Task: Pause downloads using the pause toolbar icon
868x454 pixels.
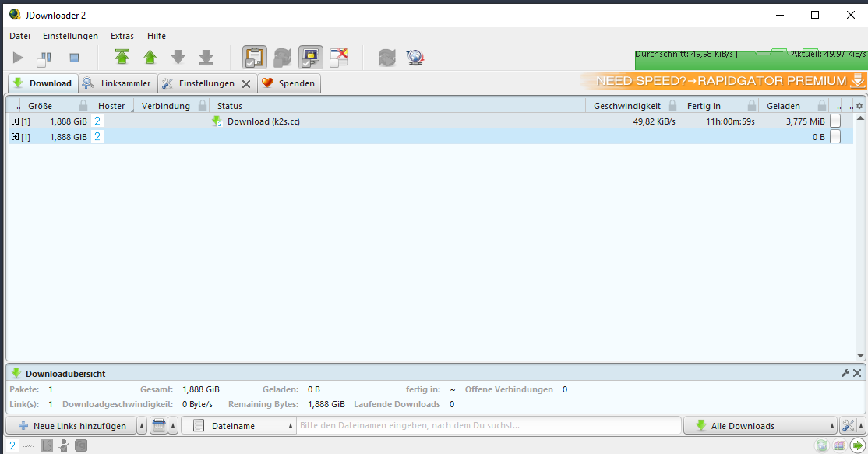Action: 44,58
